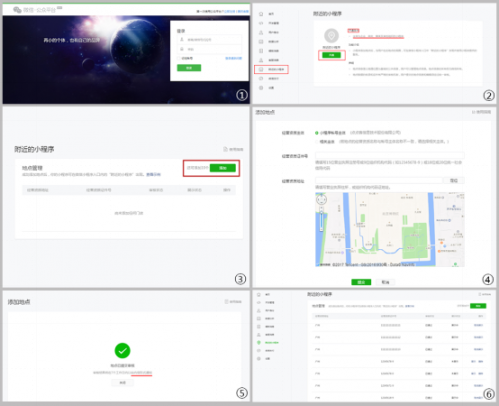Click the username field in the login box

tap(209, 40)
